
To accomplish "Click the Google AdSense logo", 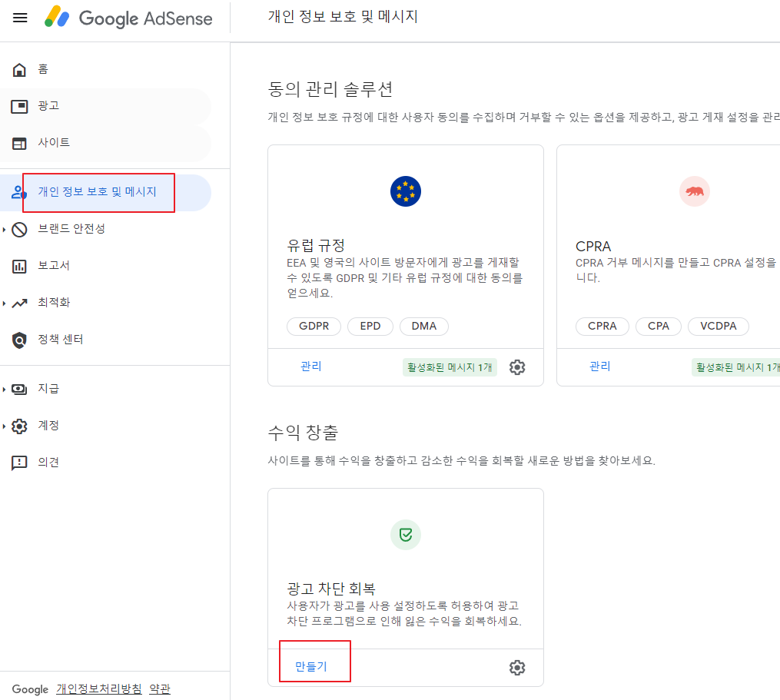I will tap(128, 18).
